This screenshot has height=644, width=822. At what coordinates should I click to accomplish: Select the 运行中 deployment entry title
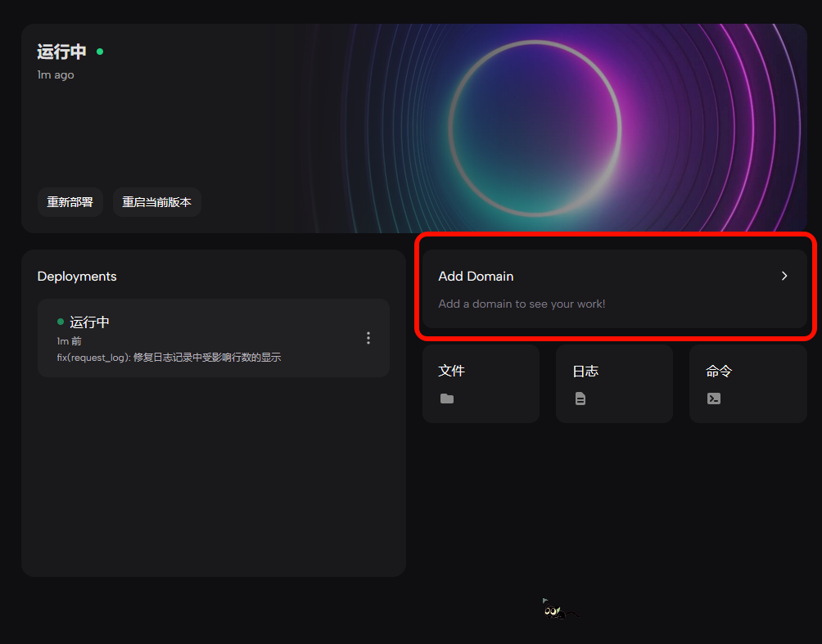pyautogui.click(x=89, y=322)
